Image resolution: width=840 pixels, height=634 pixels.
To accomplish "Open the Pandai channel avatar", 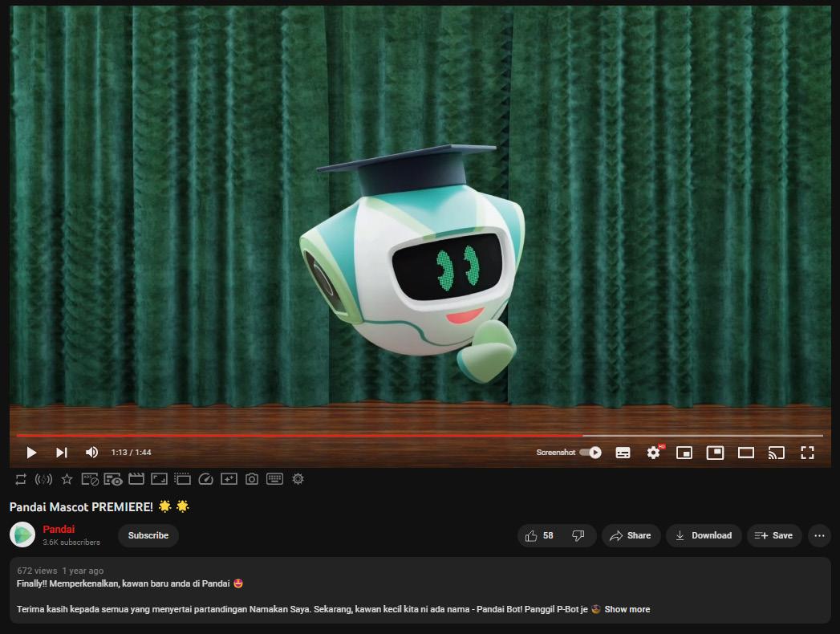I will click(x=22, y=534).
